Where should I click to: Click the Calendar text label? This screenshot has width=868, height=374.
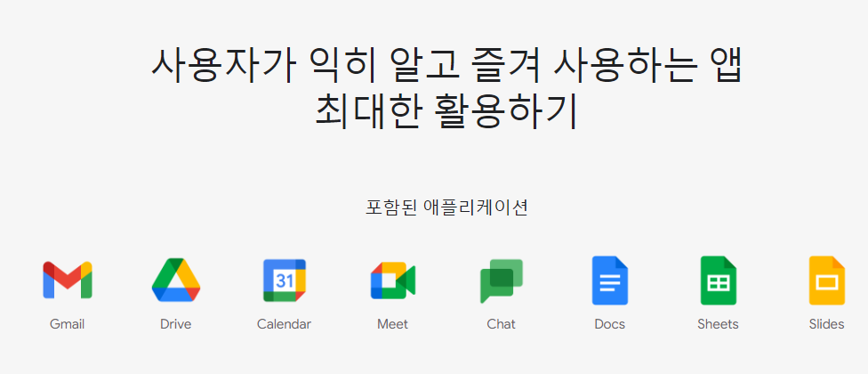[284, 324]
